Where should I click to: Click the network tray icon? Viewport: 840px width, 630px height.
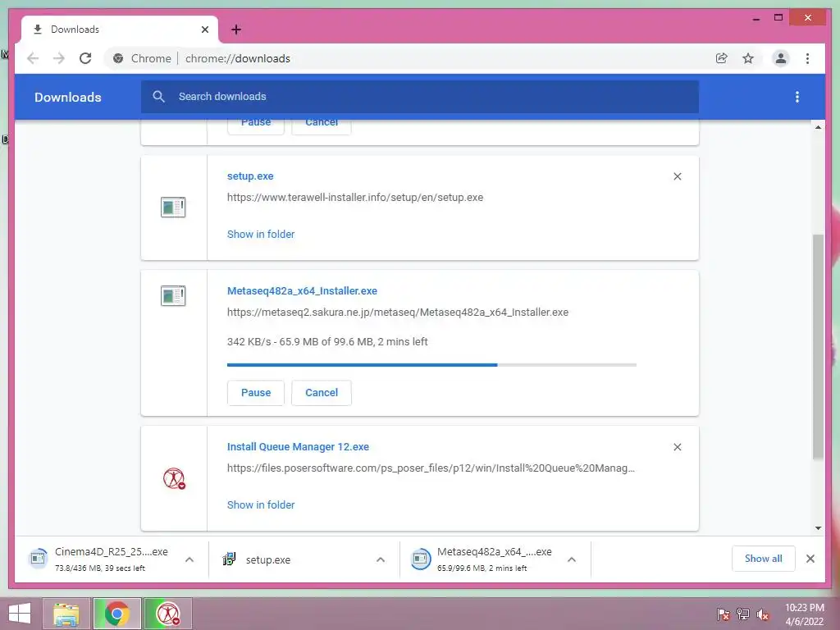743,614
